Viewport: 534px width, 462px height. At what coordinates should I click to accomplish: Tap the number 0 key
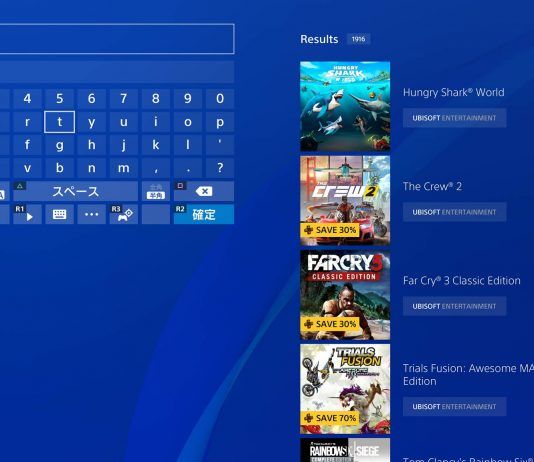point(220,98)
